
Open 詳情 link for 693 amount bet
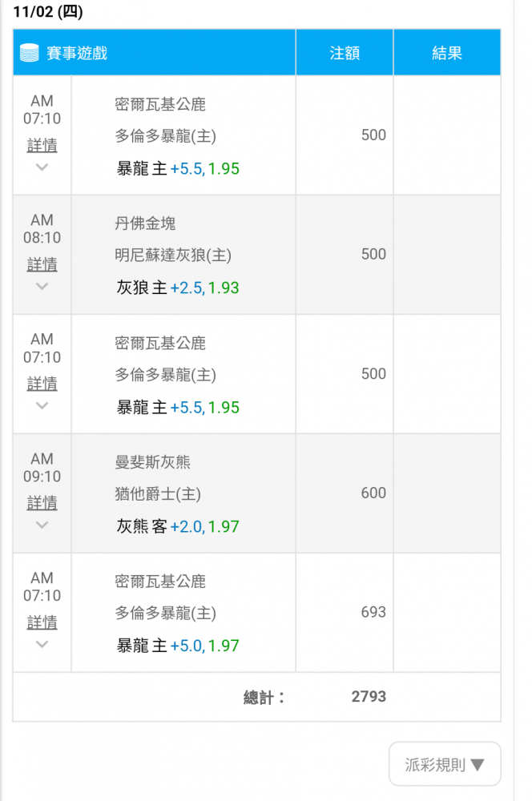pos(42,622)
